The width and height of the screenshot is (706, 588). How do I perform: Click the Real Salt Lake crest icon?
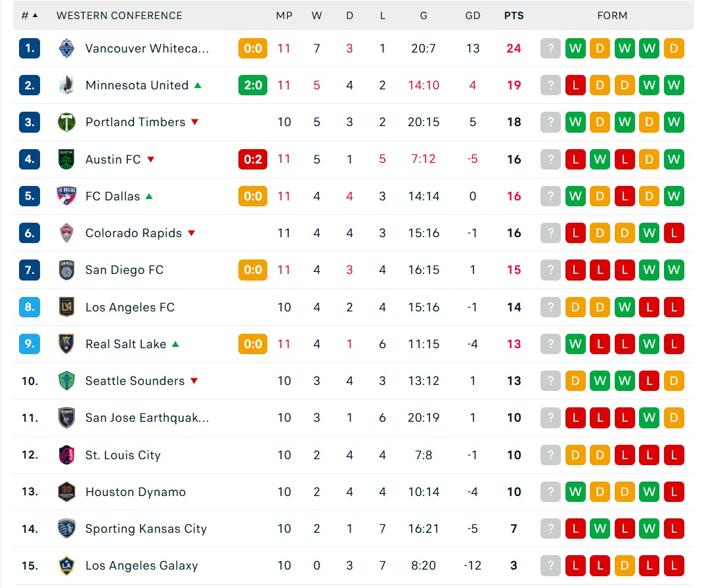pyautogui.click(x=66, y=344)
